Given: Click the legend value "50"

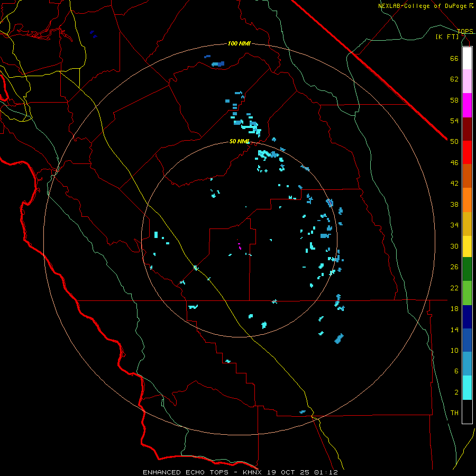Looking at the screenshot, I should 454,142.
